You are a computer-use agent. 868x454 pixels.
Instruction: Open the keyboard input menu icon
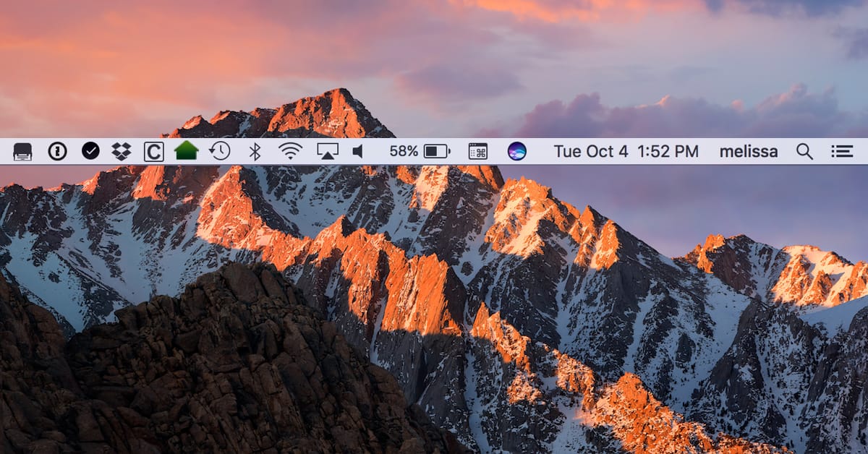coord(478,151)
